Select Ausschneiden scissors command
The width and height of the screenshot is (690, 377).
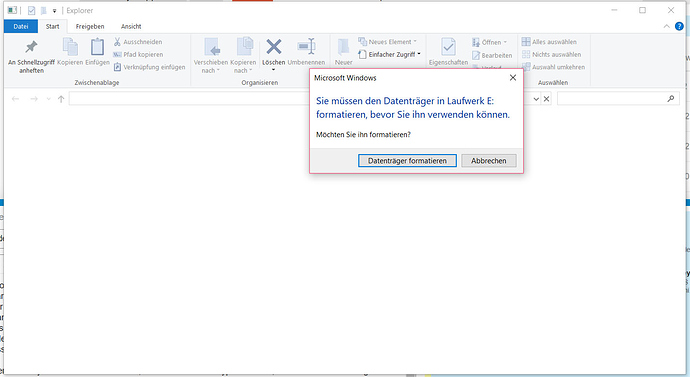point(138,42)
